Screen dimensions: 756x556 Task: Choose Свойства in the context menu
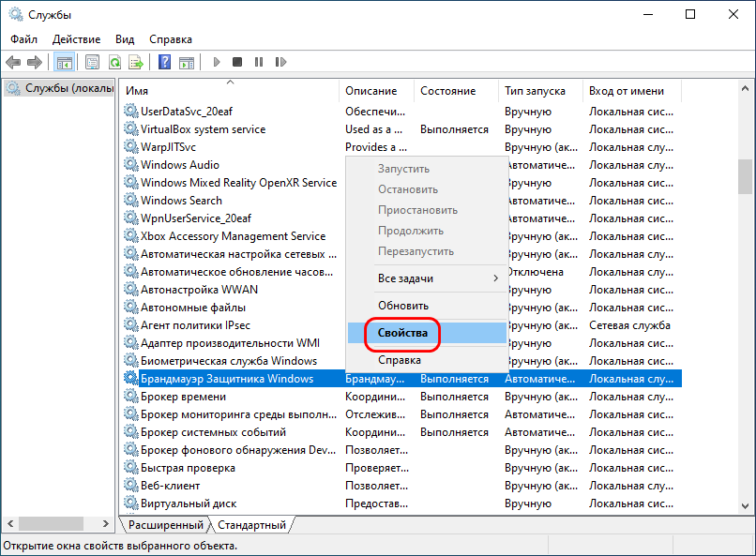[427, 333]
